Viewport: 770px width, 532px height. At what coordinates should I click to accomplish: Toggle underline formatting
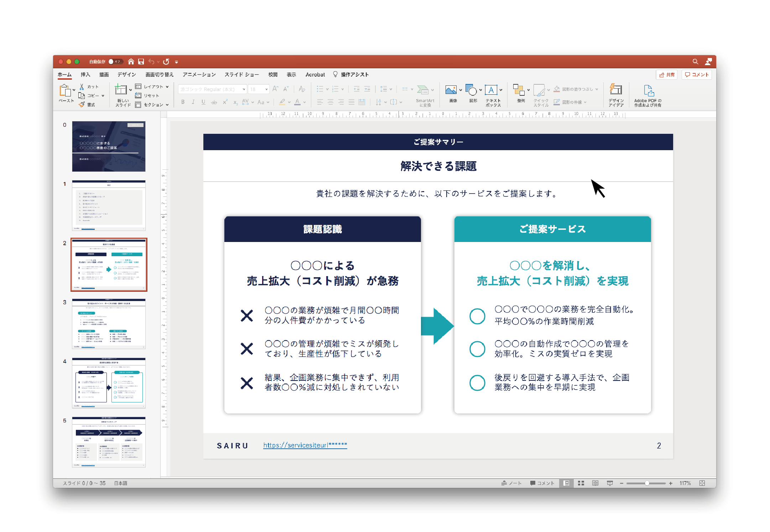(203, 102)
